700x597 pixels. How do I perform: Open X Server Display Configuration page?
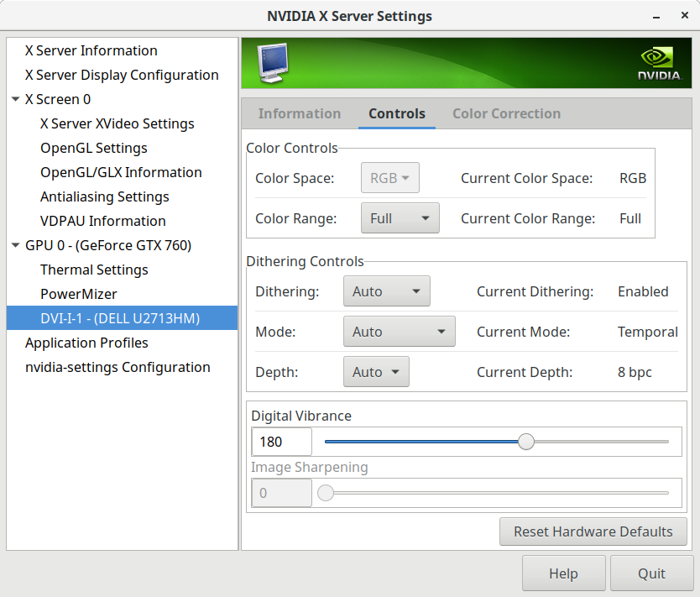pyautogui.click(x=122, y=75)
